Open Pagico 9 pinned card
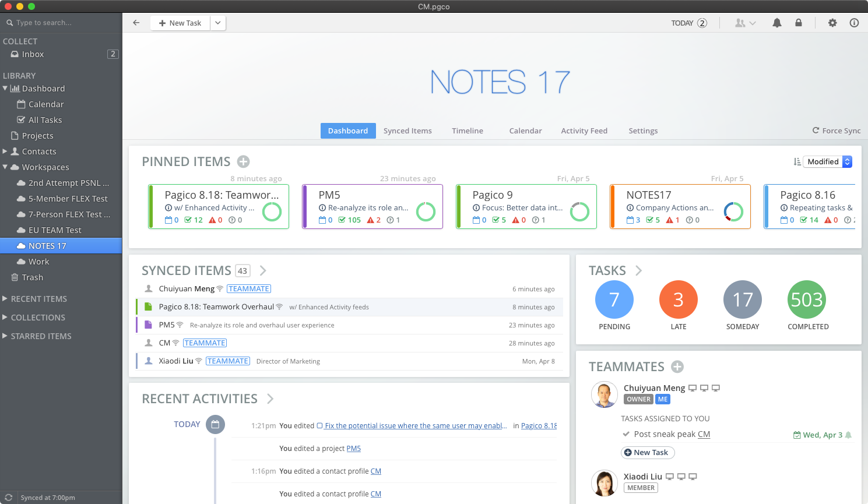Viewport: 868px width, 504px height. tap(526, 207)
